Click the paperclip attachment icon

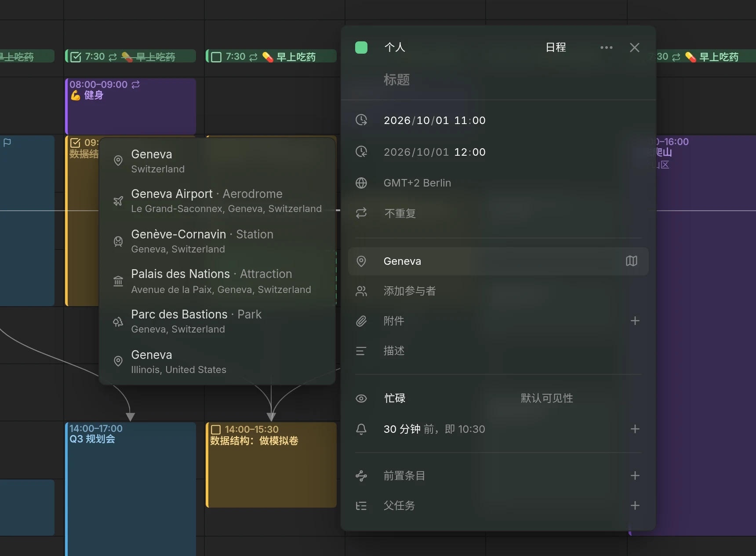(361, 321)
